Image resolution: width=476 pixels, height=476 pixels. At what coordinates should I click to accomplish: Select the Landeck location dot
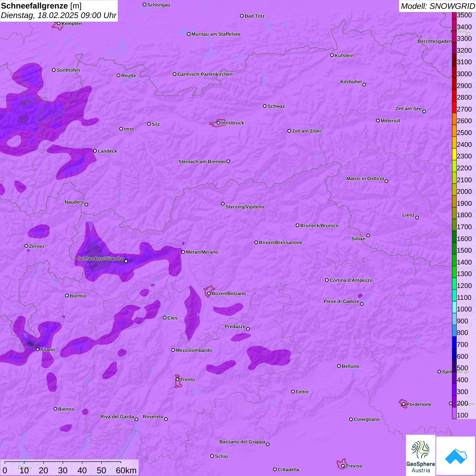95,151
